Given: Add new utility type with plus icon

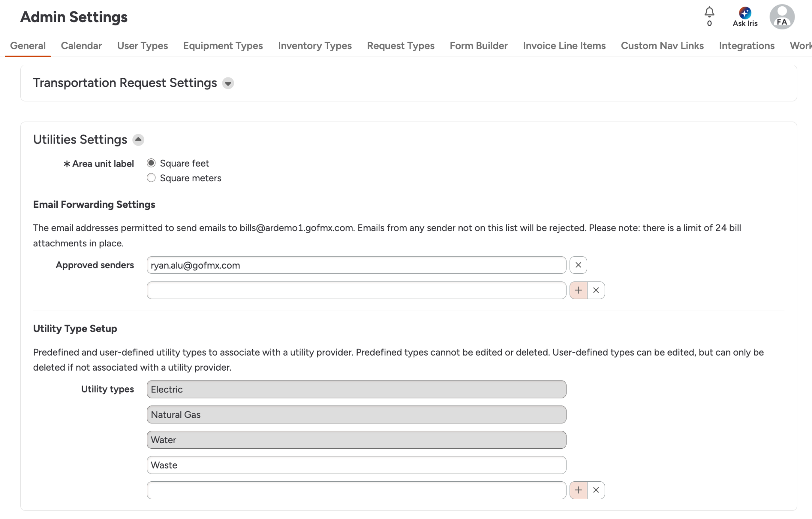Looking at the screenshot, I should [578, 490].
